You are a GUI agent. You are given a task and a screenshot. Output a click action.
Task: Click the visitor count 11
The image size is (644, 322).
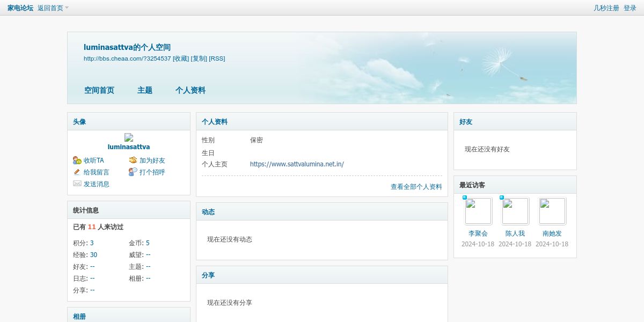[92, 227]
